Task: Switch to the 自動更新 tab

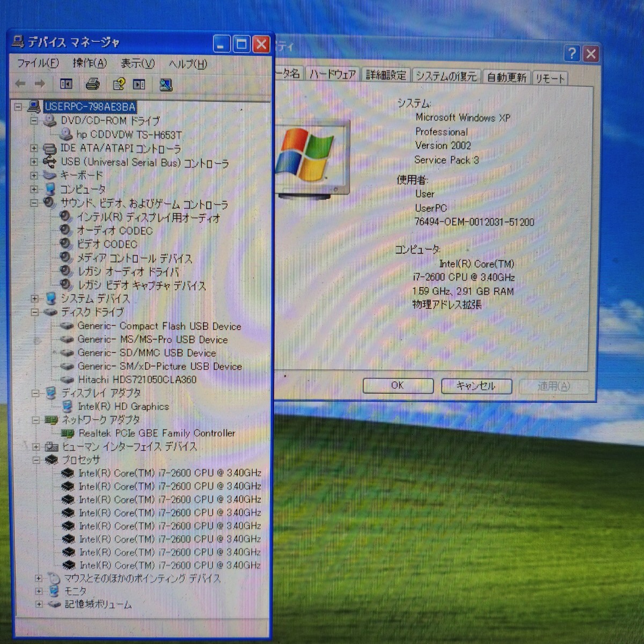Action: pos(507,77)
